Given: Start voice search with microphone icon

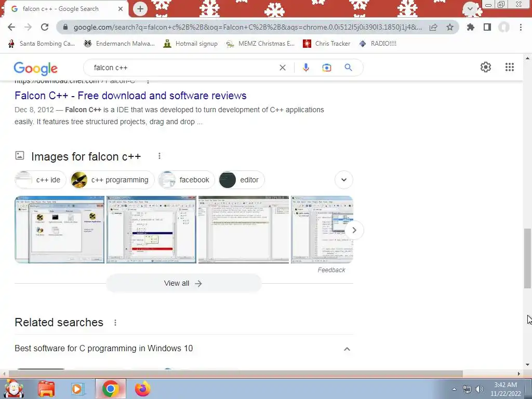Looking at the screenshot, I should (305, 68).
